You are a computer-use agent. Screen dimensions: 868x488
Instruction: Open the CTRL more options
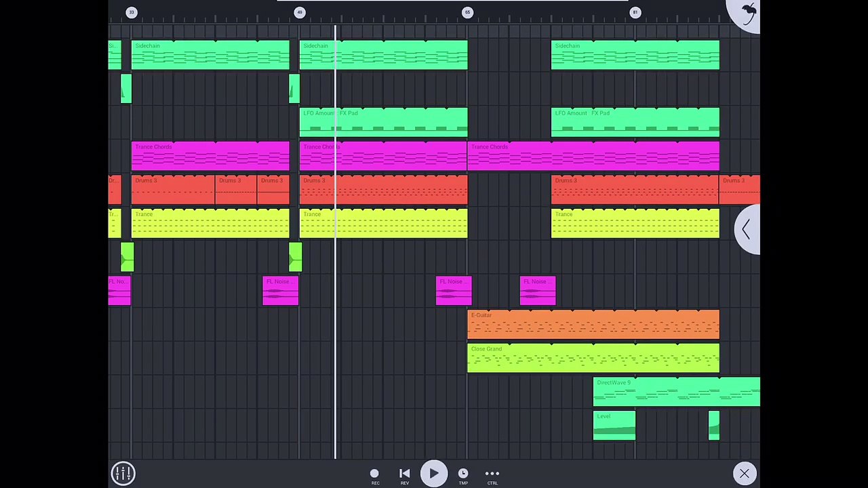[492, 476]
